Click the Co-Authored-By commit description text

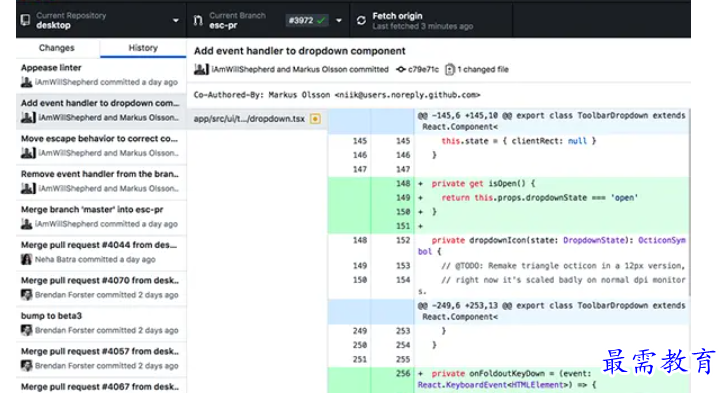coord(337,95)
